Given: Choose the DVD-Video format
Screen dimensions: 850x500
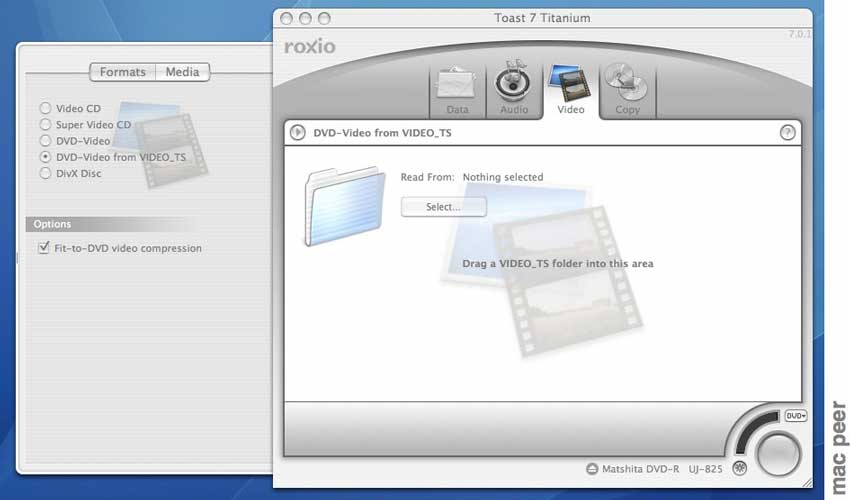Looking at the screenshot, I should [x=46, y=141].
